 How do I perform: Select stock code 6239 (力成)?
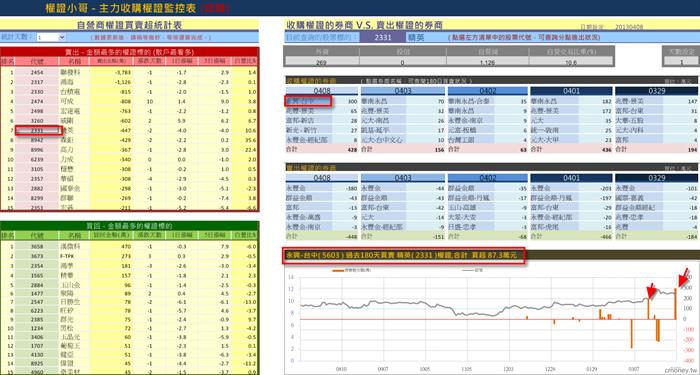(37, 159)
